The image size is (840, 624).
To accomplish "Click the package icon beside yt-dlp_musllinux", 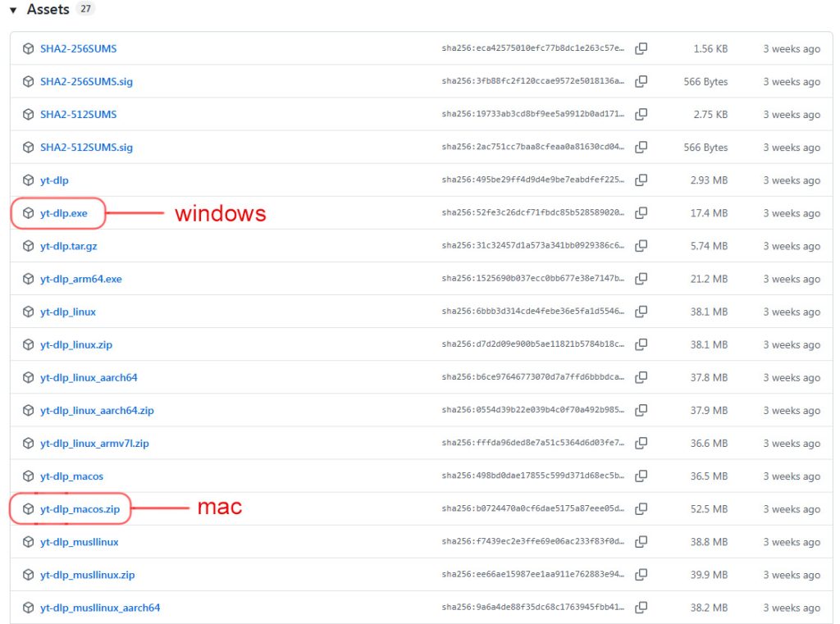I will coord(29,542).
